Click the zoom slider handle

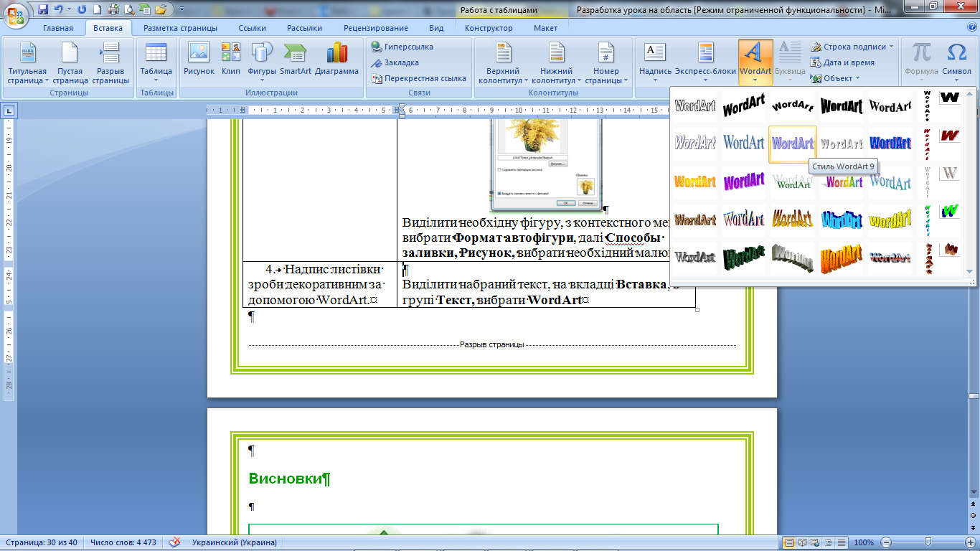(928, 543)
